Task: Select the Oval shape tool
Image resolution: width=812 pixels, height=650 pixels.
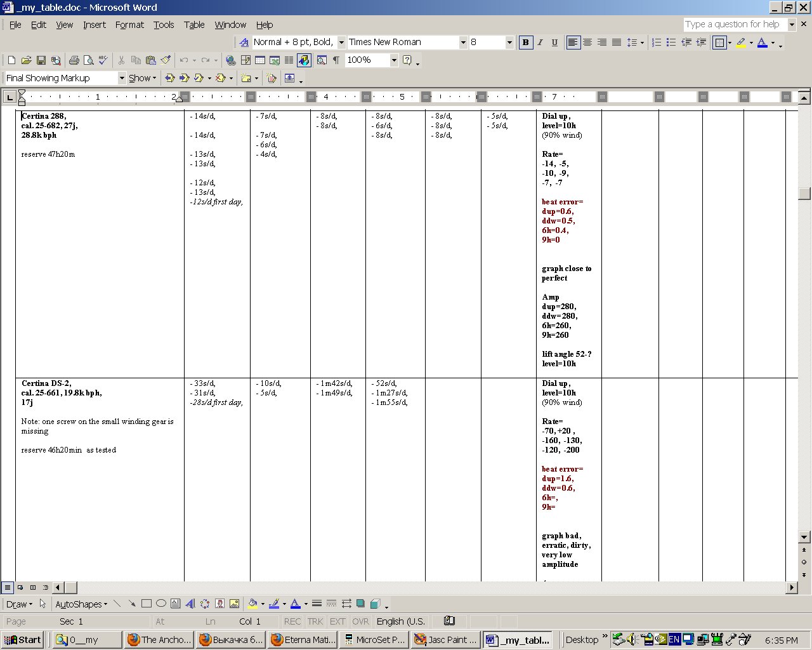Action: pyautogui.click(x=161, y=604)
